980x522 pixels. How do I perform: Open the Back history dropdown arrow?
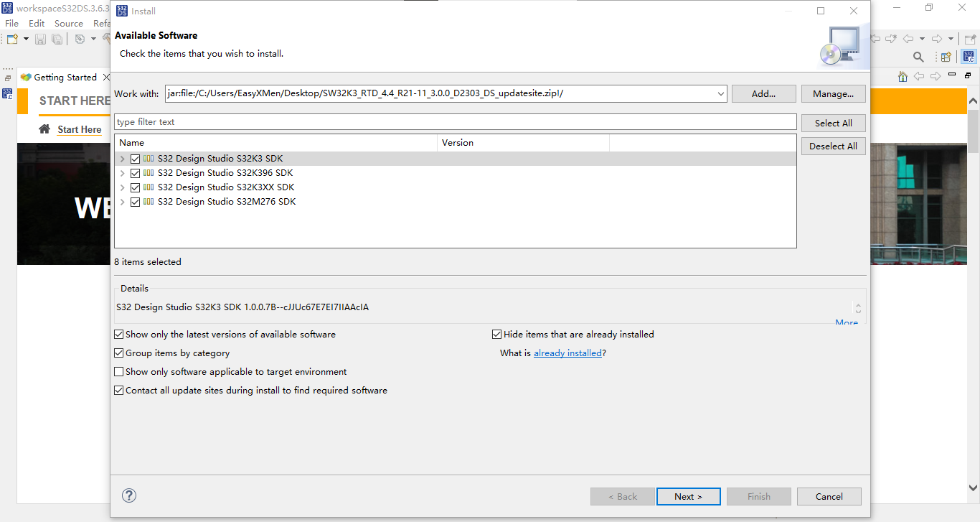(922, 39)
